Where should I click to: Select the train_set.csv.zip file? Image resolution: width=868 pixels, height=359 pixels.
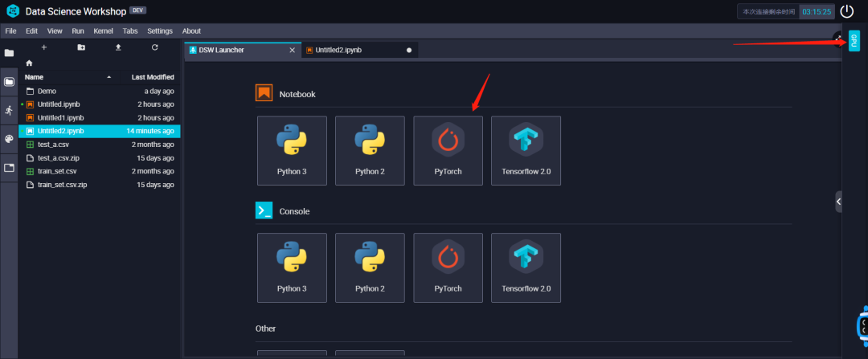pos(100,185)
